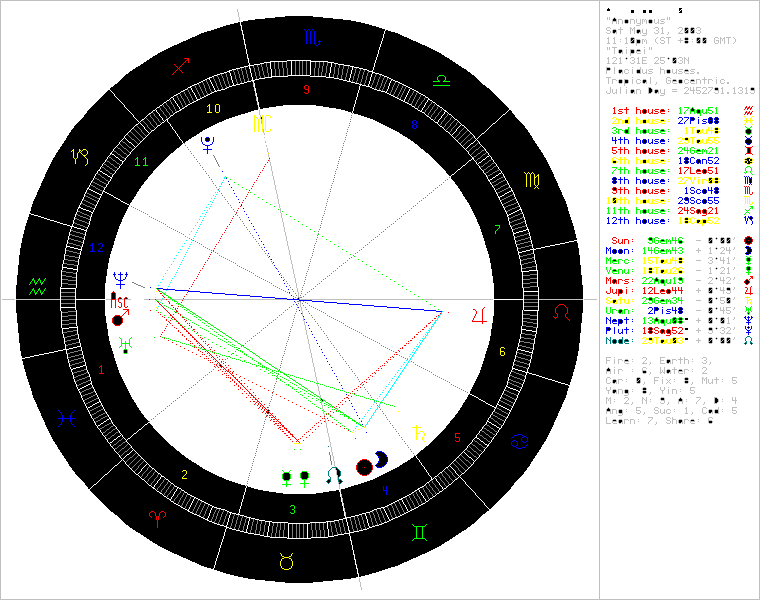Click the 'Fire: 2, Earth: 3,' summary line
Screen dimensions: 760x600
click(659, 361)
